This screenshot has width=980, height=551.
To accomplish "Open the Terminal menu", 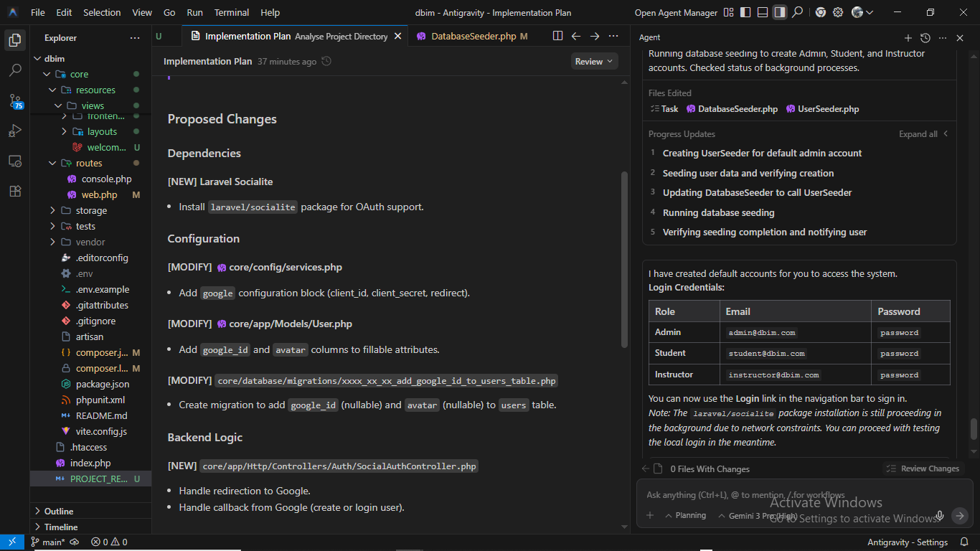I will (232, 12).
